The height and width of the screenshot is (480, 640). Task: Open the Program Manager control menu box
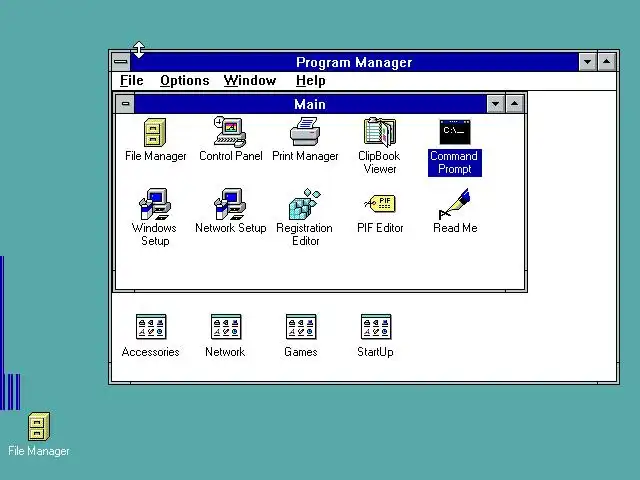point(120,62)
